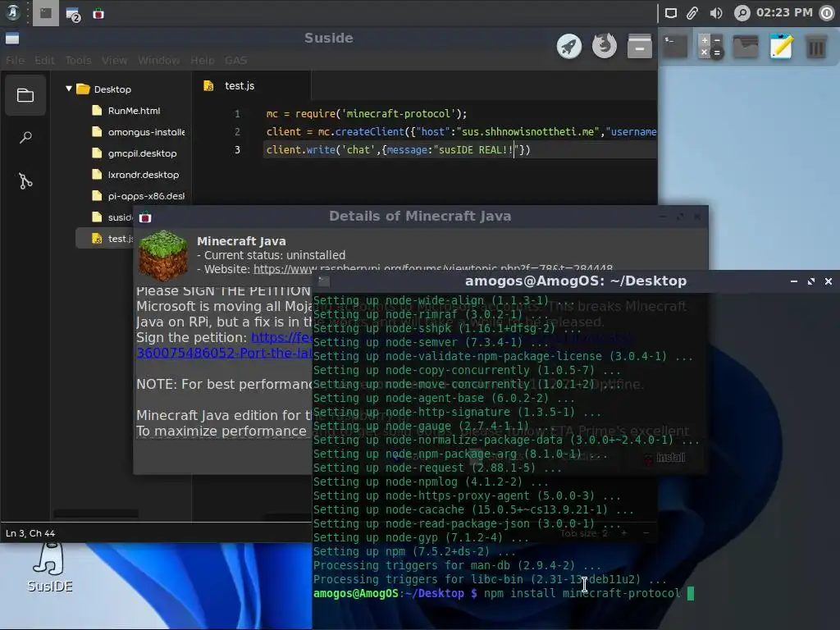
Task: Open the raspberrypi.org website link
Action: coord(433,268)
